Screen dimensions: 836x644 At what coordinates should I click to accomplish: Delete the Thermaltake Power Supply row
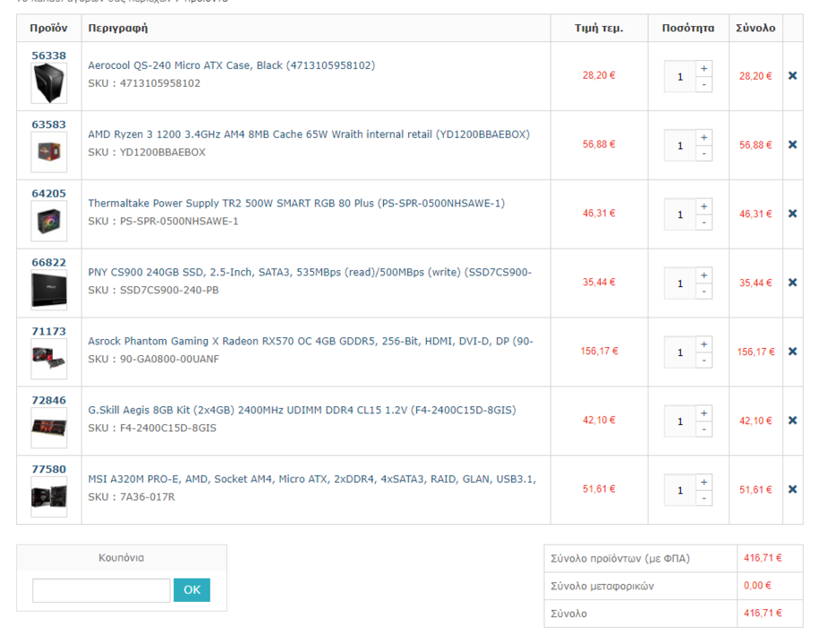(x=792, y=214)
